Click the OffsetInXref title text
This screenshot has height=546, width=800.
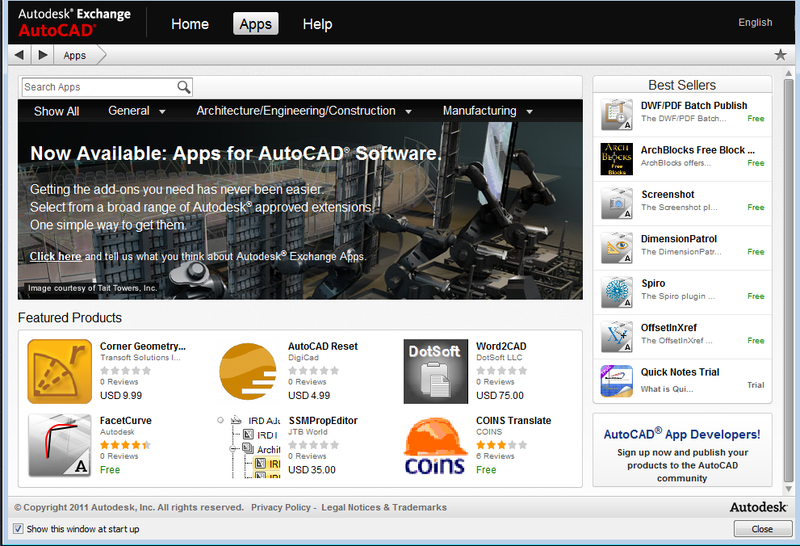pos(669,328)
